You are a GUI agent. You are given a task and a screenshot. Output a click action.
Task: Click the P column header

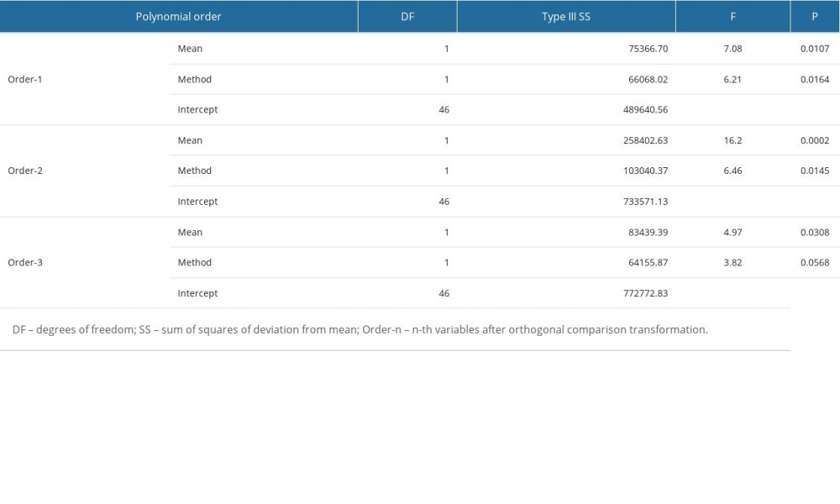click(x=815, y=16)
